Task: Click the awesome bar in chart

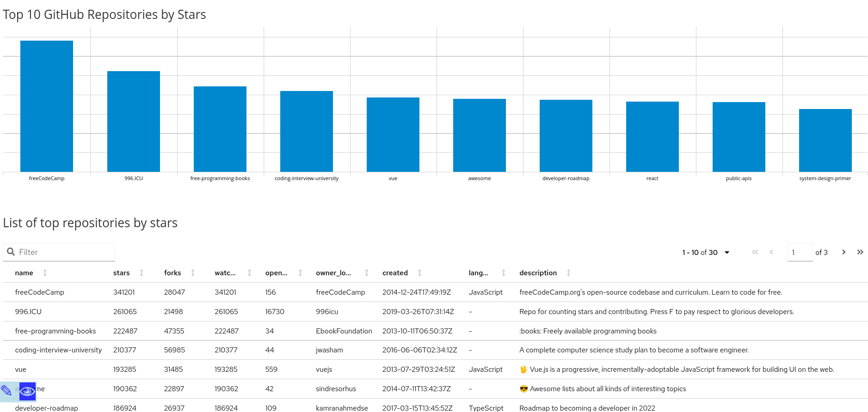Action: tap(480, 135)
